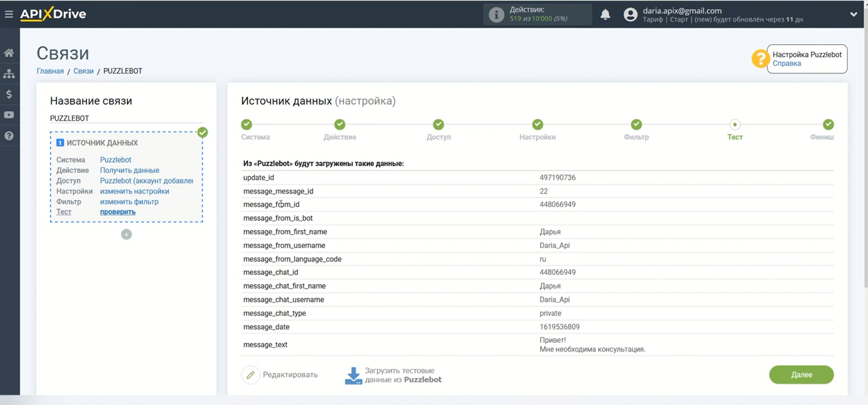Viewport: 868px width, 405px height.
Task: Open the billing dollar sidebar icon
Action: coord(9,94)
